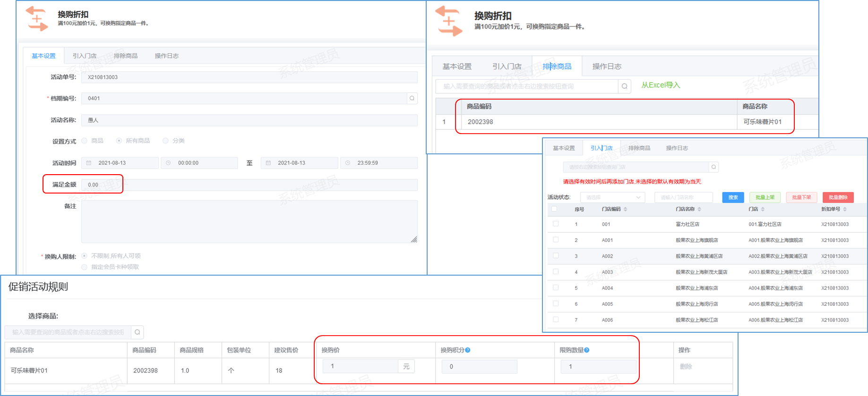Click search icon in 排除商品 product query box
The height and width of the screenshot is (396, 868).
pos(624,86)
